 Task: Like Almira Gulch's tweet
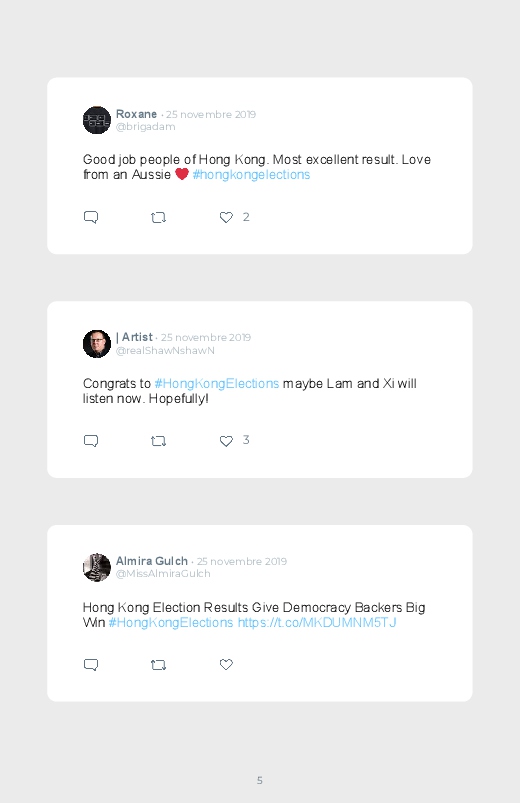[226, 664]
